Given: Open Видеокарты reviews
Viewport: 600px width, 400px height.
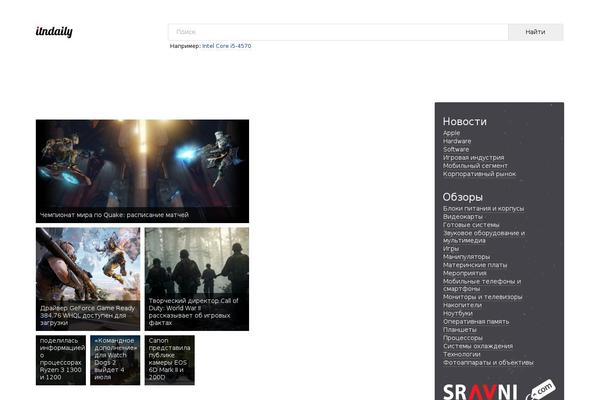Looking at the screenshot, I should tap(463, 217).
